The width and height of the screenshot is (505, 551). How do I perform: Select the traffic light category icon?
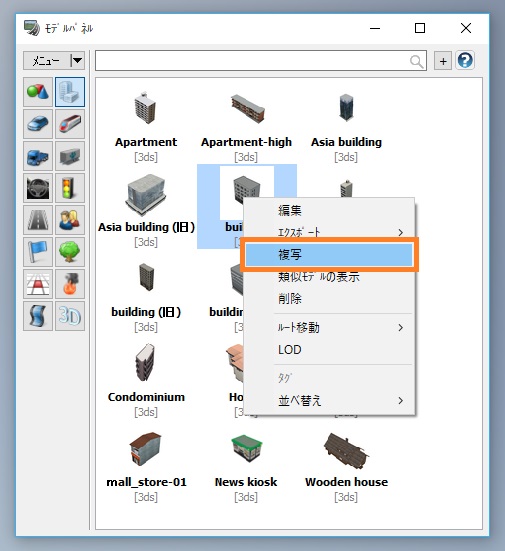[x=70, y=188]
